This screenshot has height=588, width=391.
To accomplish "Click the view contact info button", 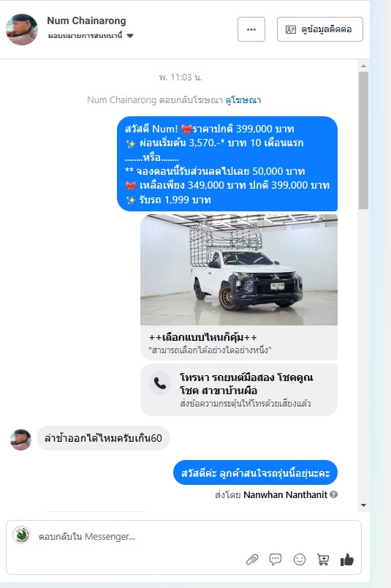I will [320, 29].
